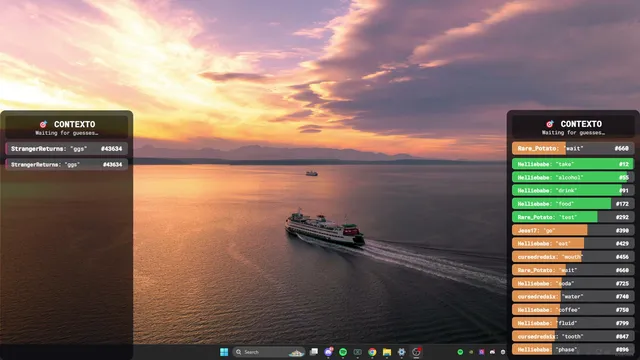Open File Explorer from the taskbar
The width and height of the screenshot is (640, 360).
point(387,352)
